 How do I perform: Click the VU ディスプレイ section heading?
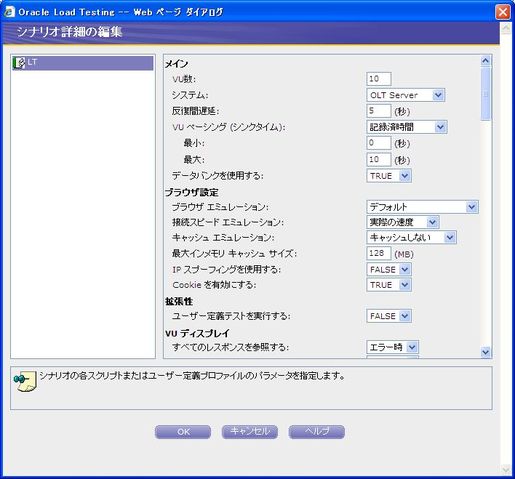197,333
